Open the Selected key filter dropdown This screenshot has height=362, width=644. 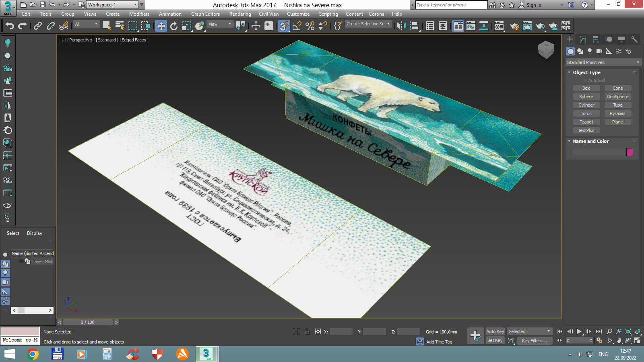529,331
